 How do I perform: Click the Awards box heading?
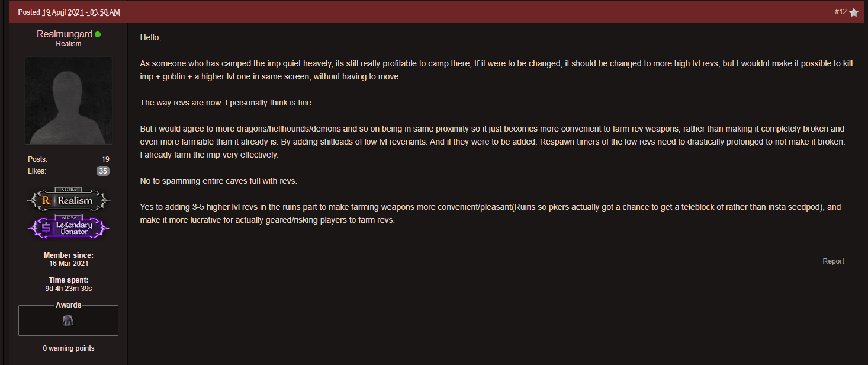pos(69,305)
